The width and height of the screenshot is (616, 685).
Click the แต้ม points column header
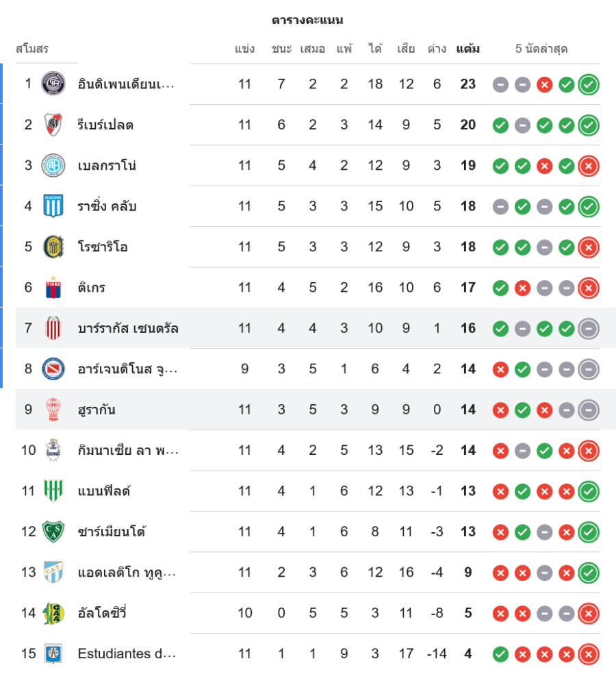[468, 49]
